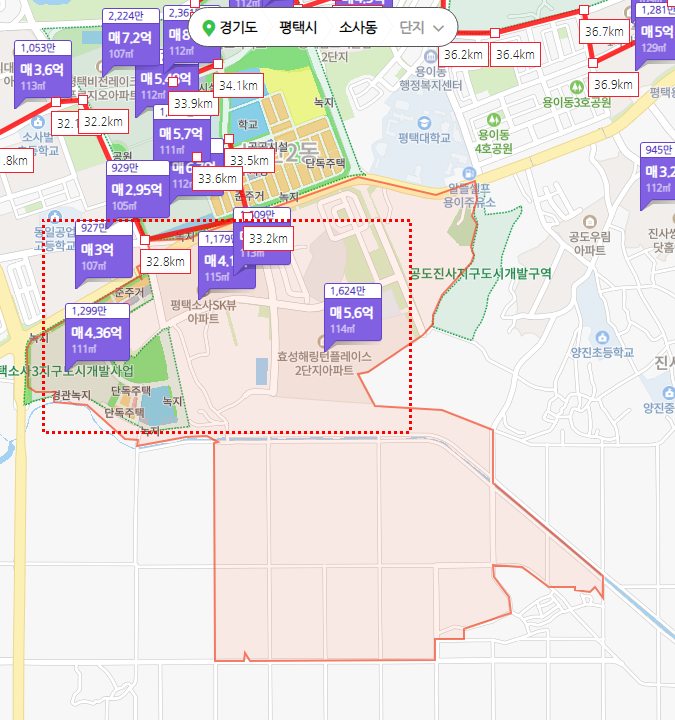Click the 2,224만 price-per-pyeong tag
Screen dimensions: 675x720
(x=131, y=16)
